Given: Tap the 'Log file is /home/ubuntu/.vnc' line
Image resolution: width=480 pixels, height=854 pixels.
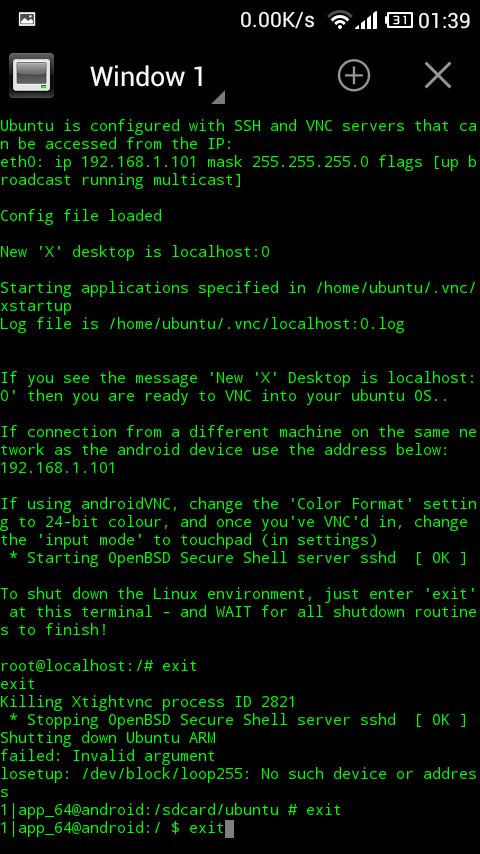Looking at the screenshot, I should [202, 325].
